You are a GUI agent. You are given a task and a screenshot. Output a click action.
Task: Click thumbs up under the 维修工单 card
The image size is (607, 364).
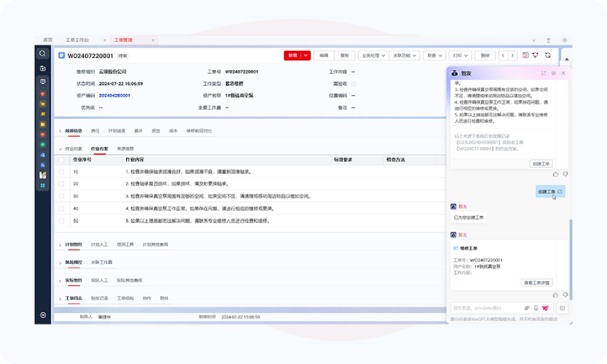click(556, 295)
